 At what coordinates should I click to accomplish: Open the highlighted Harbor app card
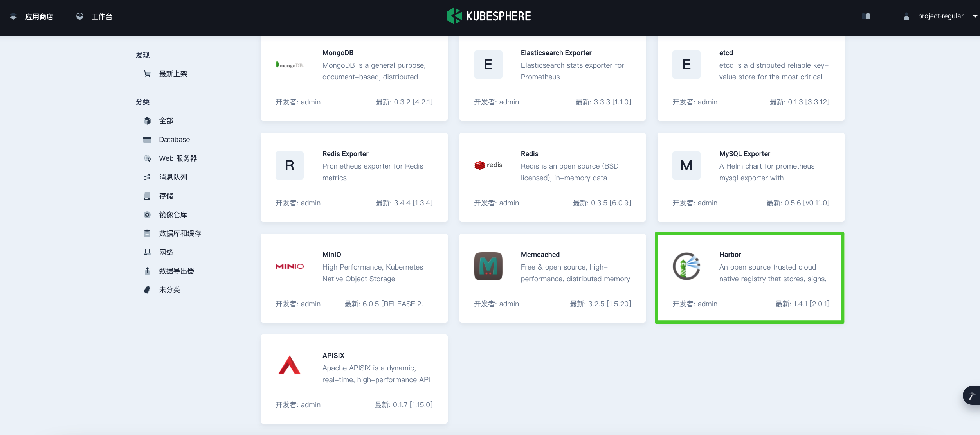(749, 278)
